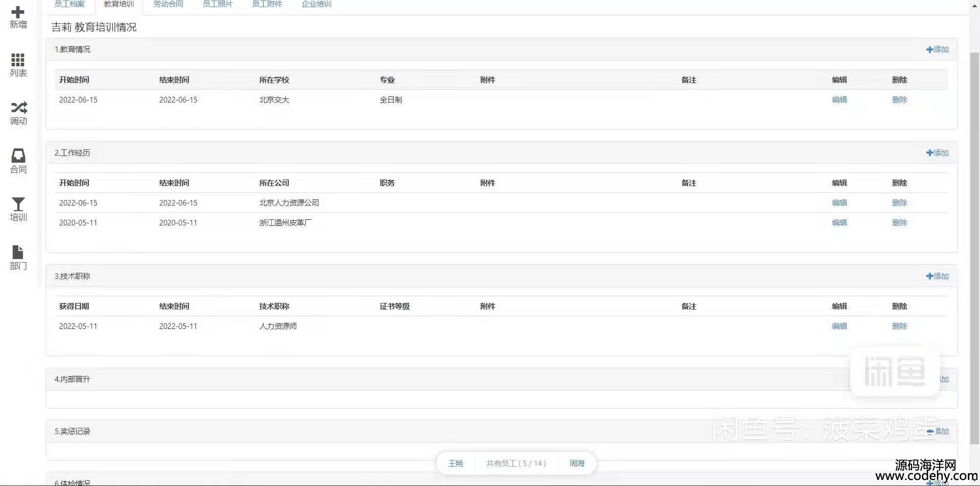Edit the 浙江温州皮革厂 work row
Image resolution: width=980 pixels, height=486 pixels.
(x=839, y=223)
